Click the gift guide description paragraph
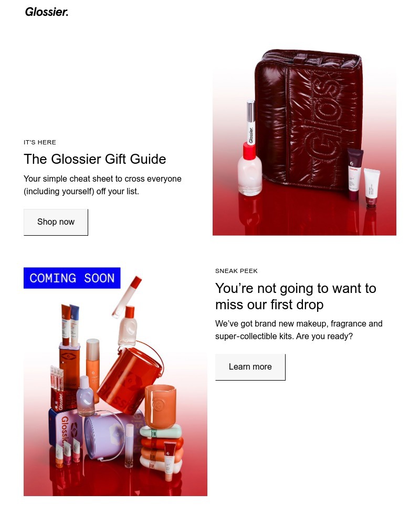This screenshot has height=525, width=420. 102,185
